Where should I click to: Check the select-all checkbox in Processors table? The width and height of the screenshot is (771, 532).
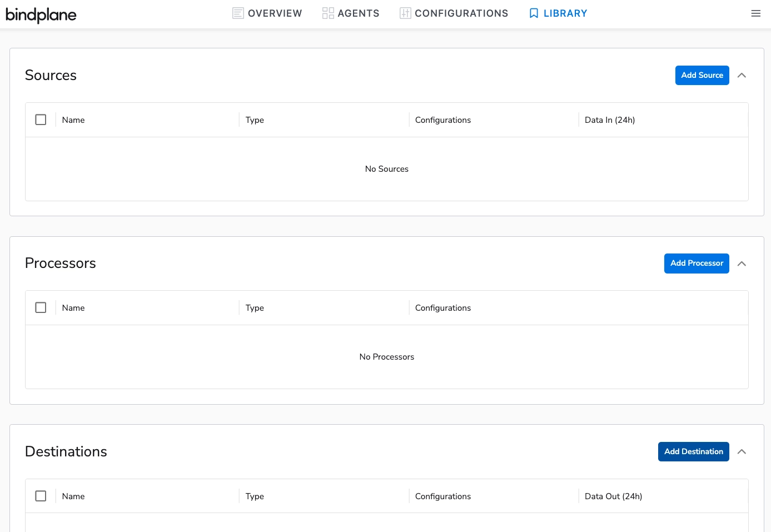click(41, 307)
